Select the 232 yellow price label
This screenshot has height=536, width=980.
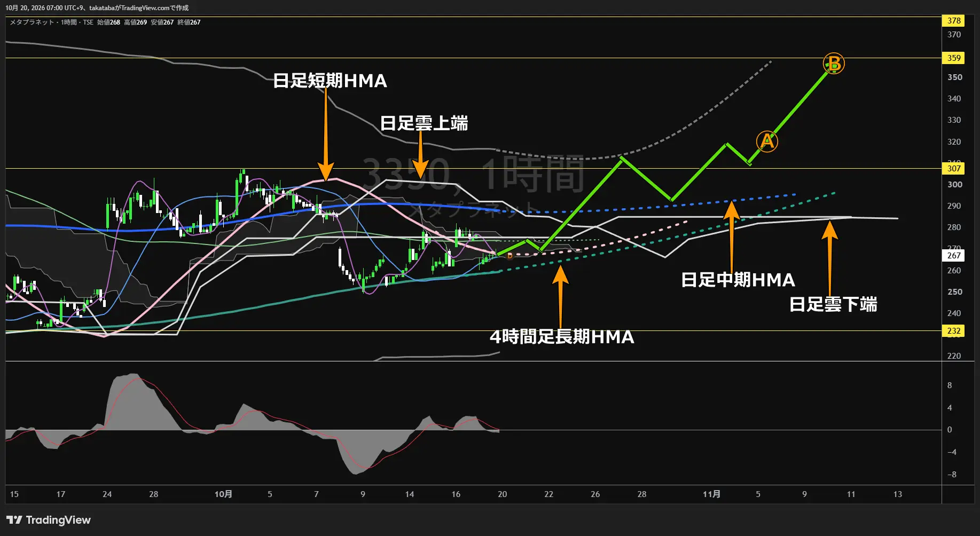pos(954,331)
